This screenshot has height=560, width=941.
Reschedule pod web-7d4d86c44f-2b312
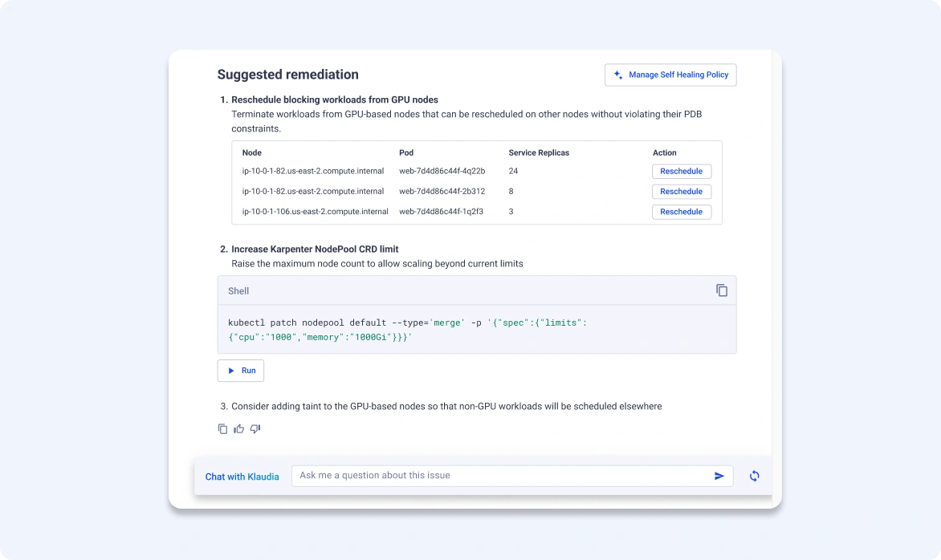tap(681, 192)
